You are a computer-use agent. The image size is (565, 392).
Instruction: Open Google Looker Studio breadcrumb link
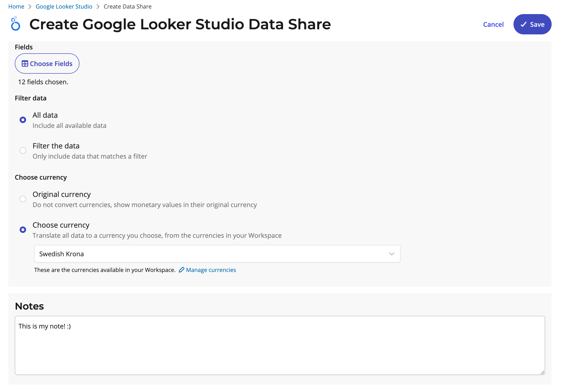[64, 7]
